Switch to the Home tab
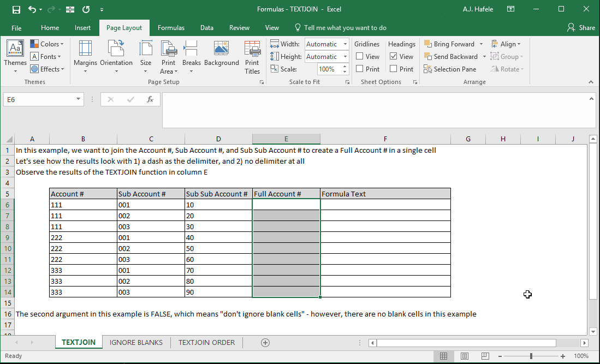Viewport: 600px width, 364px height. click(x=50, y=28)
